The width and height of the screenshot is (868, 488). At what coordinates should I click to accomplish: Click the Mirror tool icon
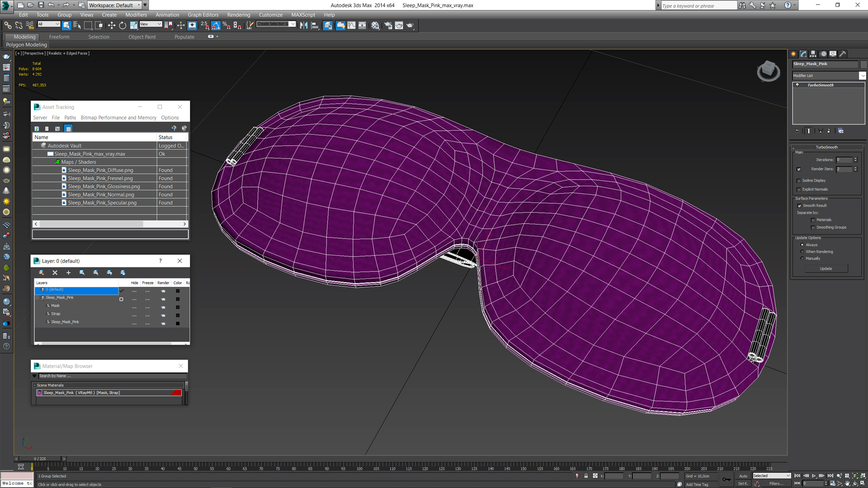coord(304,25)
